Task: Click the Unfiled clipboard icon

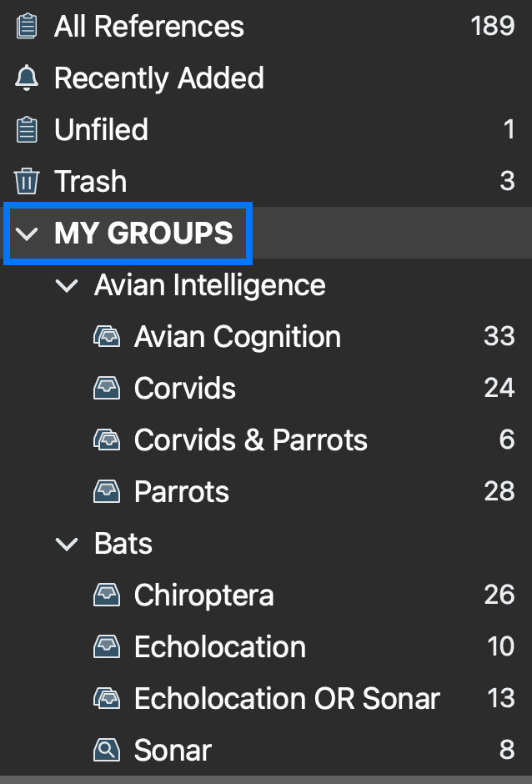Action: (x=27, y=130)
